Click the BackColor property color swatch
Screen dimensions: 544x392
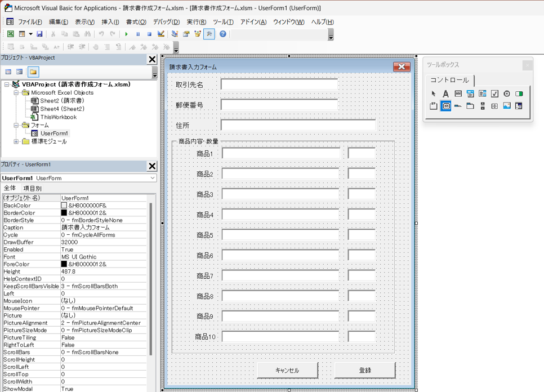[x=64, y=206]
